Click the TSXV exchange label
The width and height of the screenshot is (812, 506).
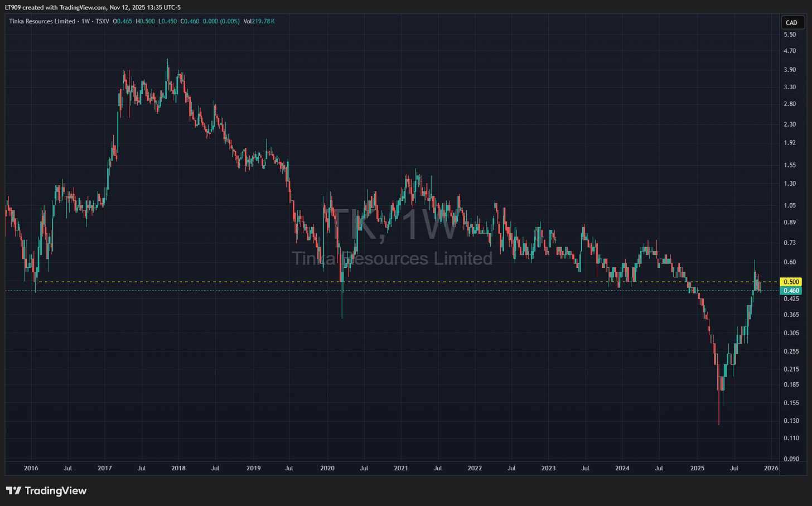click(103, 21)
